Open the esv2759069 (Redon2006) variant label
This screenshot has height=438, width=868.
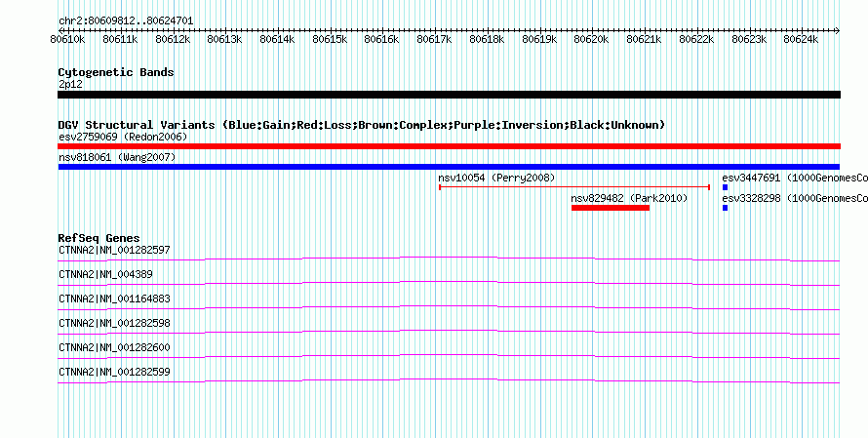[x=123, y=137]
